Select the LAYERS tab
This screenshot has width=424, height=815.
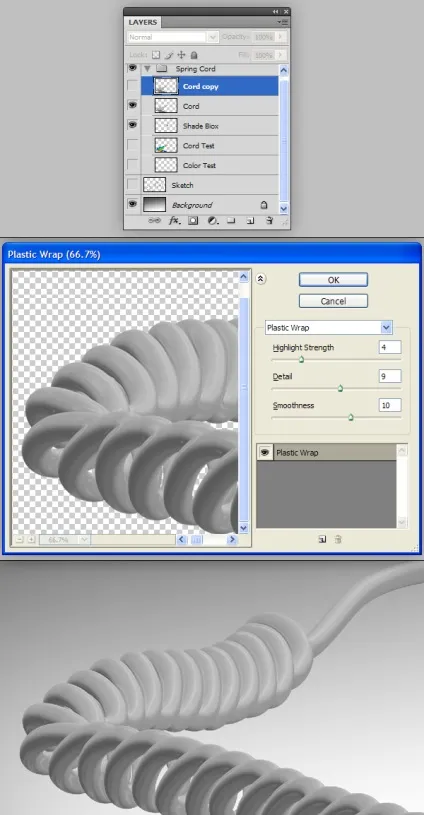click(x=142, y=22)
